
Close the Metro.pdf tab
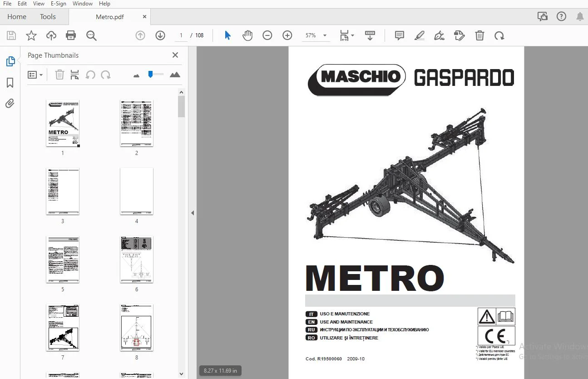(x=145, y=17)
